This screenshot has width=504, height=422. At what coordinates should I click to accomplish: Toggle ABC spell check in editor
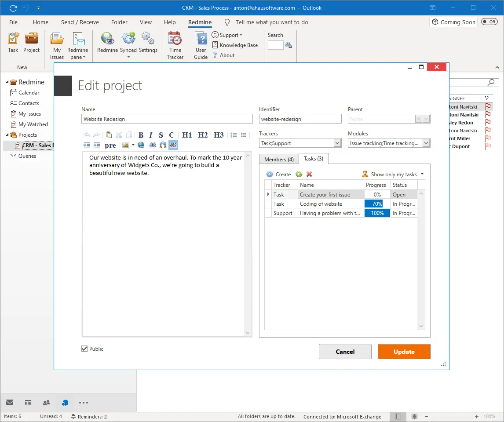point(173,145)
